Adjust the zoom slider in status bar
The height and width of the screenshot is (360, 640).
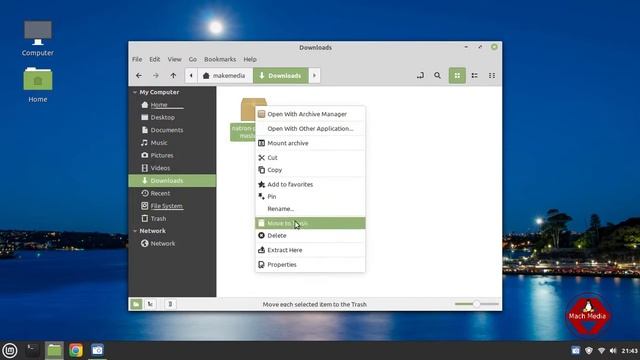pyautogui.click(x=476, y=304)
